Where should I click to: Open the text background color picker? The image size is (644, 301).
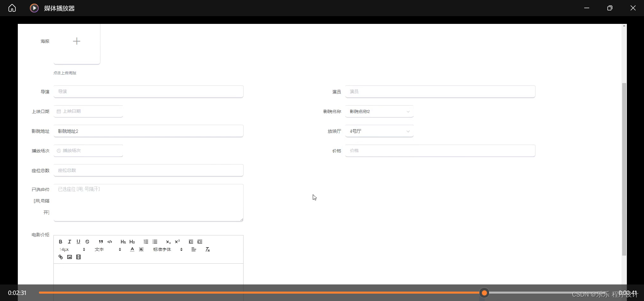[141, 250]
